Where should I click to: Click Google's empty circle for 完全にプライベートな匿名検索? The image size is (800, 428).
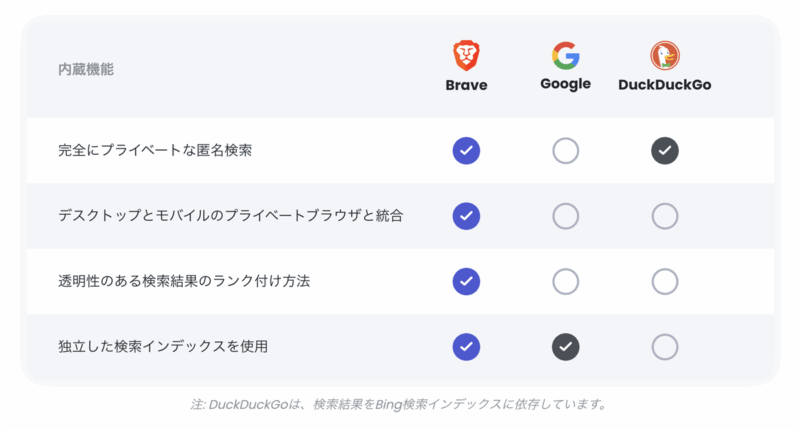pos(565,151)
